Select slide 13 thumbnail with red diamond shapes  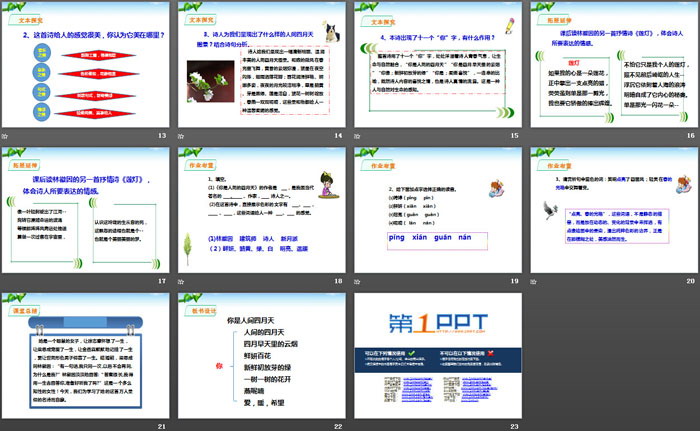(85, 64)
